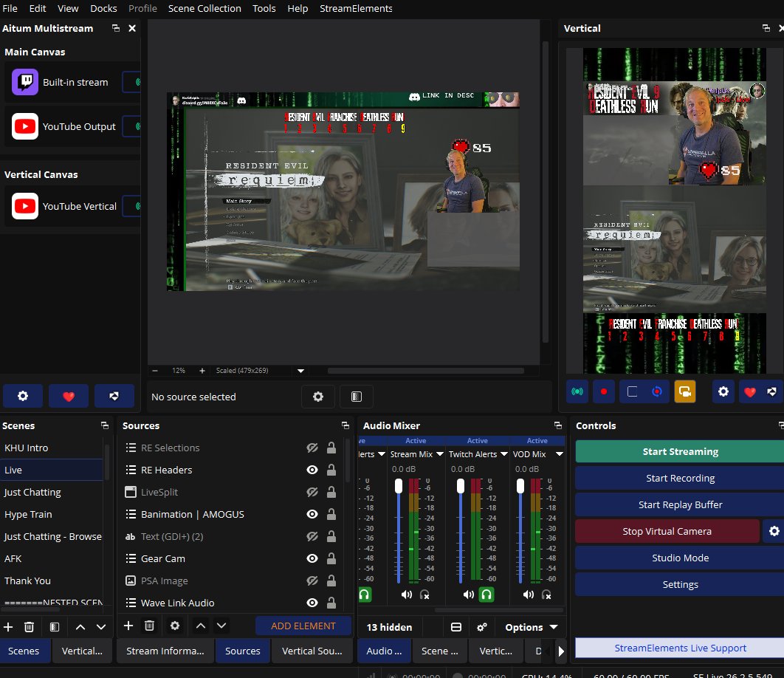Move scene down arrow
This screenshot has width=784, height=678.
(x=101, y=626)
